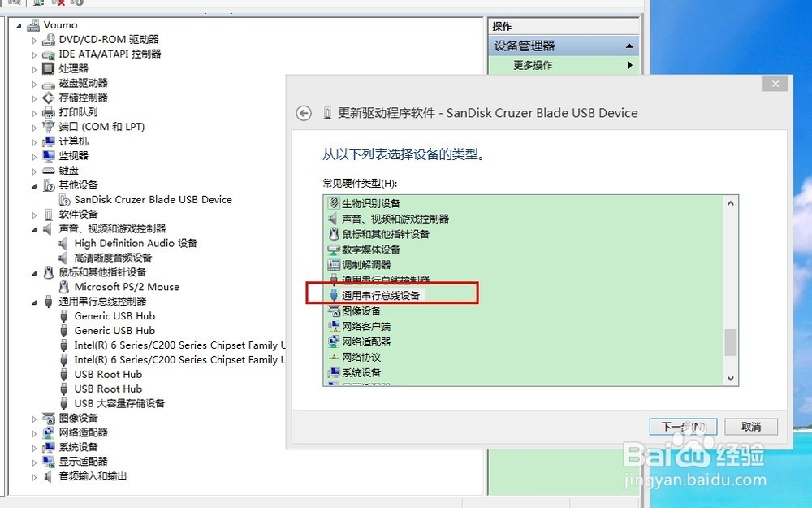
Task: Click the storage controller (存储控制器) icon
Action: (x=49, y=98)
